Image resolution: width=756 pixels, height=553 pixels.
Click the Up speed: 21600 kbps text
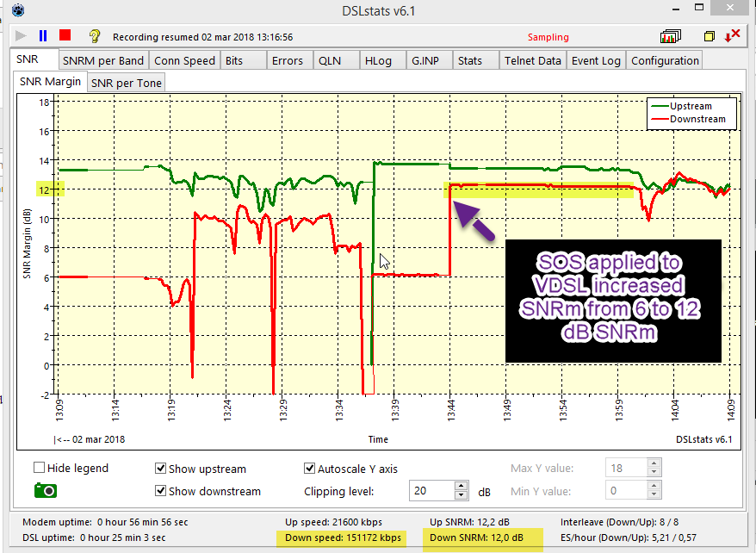pyautogui.click(x=333, y=522)
